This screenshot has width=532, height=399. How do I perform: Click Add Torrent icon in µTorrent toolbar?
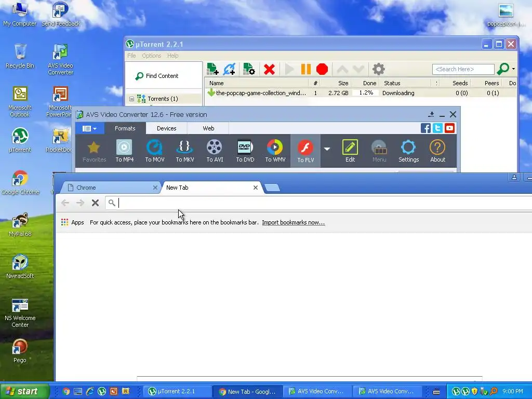click(212, 69)
